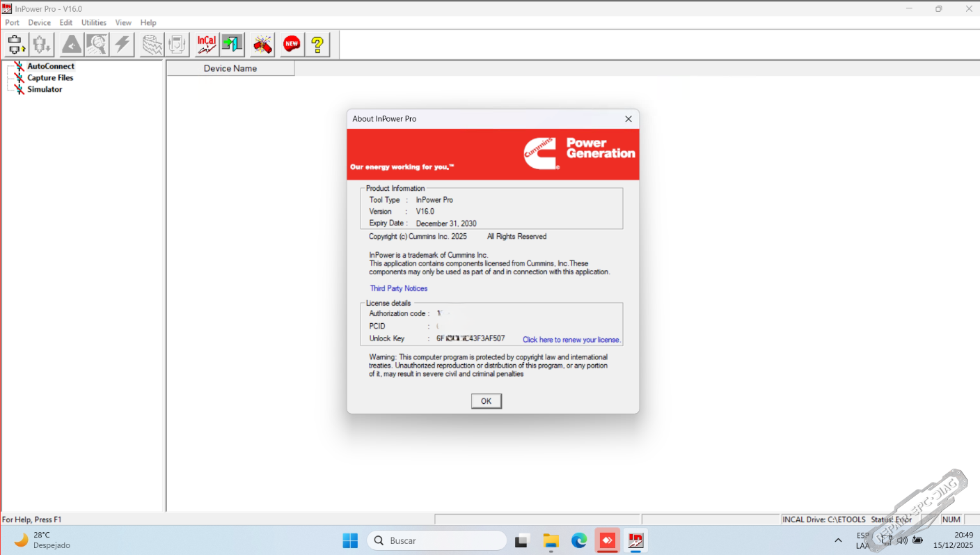Open the Device menu
The image size is (980, 555).
(39, 22)
